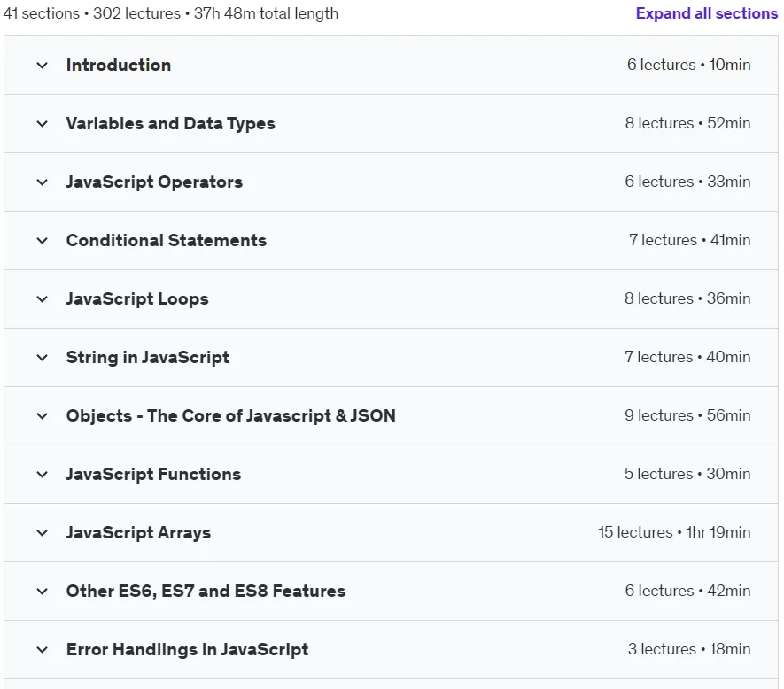
Task: Expand the Introduction section chevron
Action: click(43, 66)
